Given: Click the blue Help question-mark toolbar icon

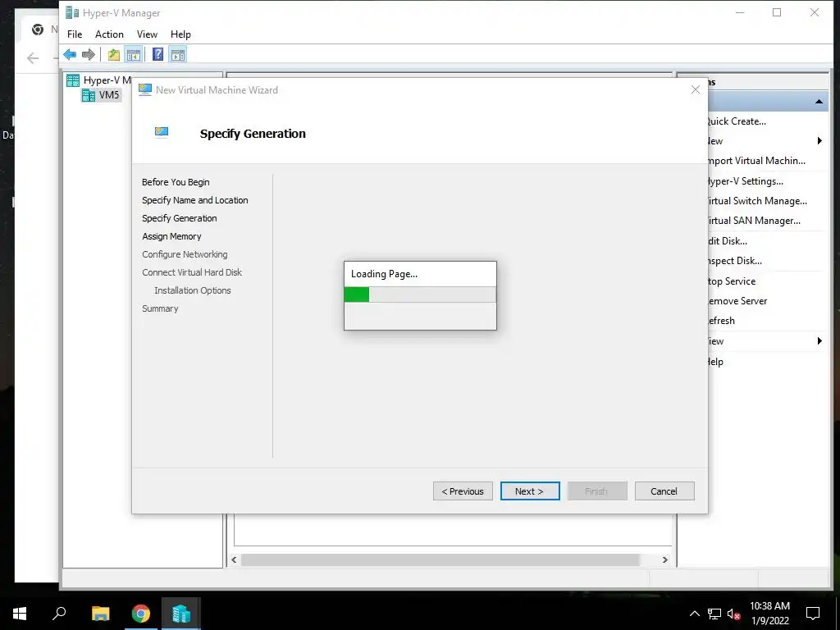Looking at the screenshot, I should 158,54.
